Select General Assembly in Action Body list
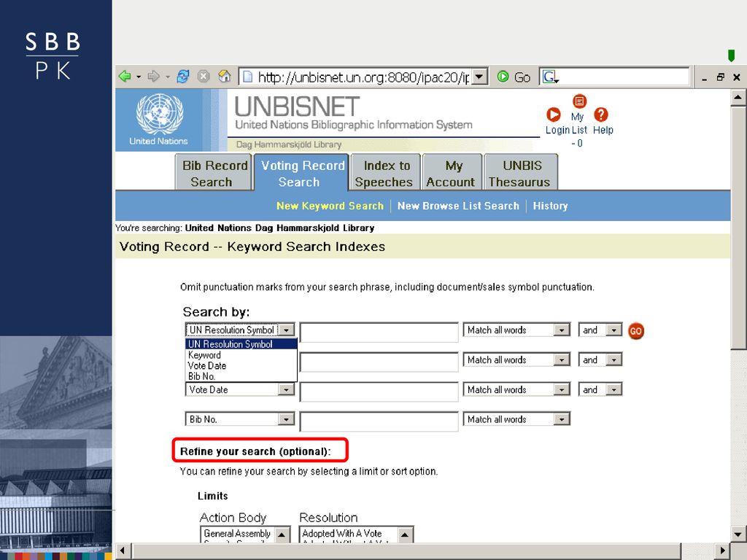747x560 pixels. click(x=237, y=533)
